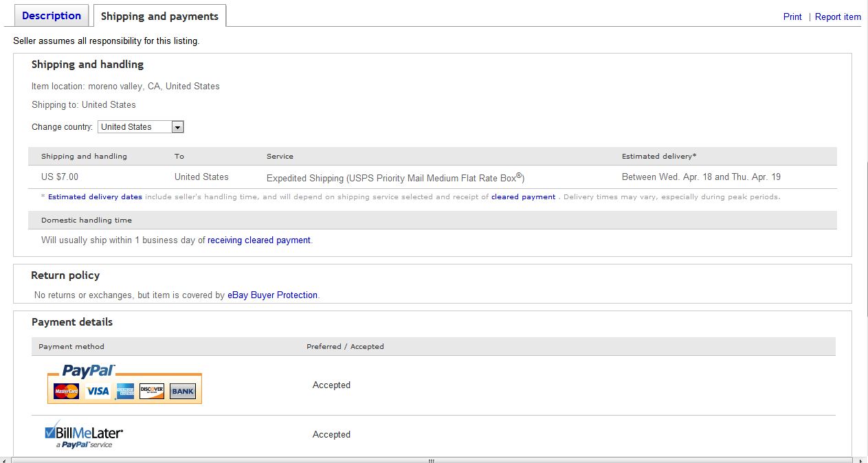The width and height of the screenshot is (868, 463).
Task: Select the US $7.00 shipping cost
Action: (60, 177)
